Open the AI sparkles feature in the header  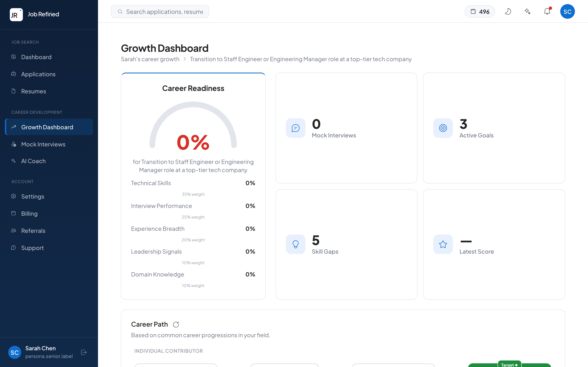coord(528,11)
